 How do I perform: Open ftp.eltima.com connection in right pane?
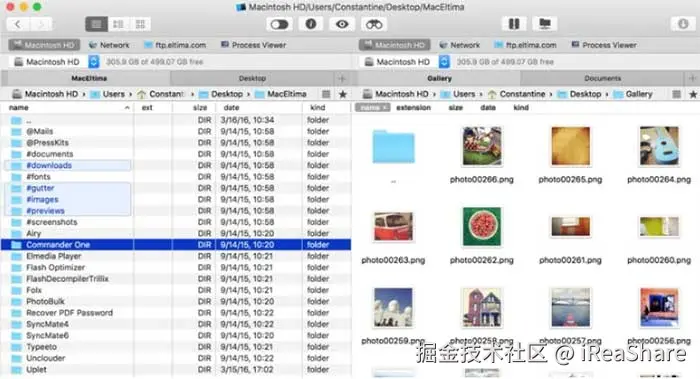[525, 45]
